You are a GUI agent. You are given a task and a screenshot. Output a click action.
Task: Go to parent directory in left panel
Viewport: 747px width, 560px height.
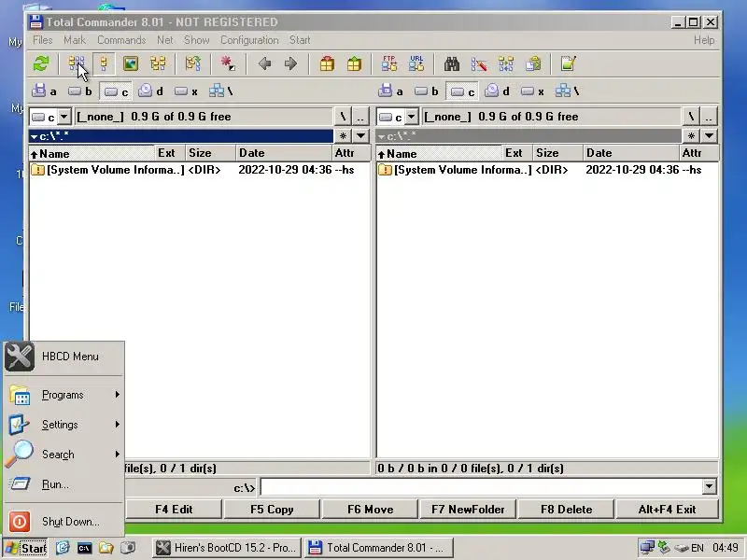pyautogui.click(x=360, y=117)
